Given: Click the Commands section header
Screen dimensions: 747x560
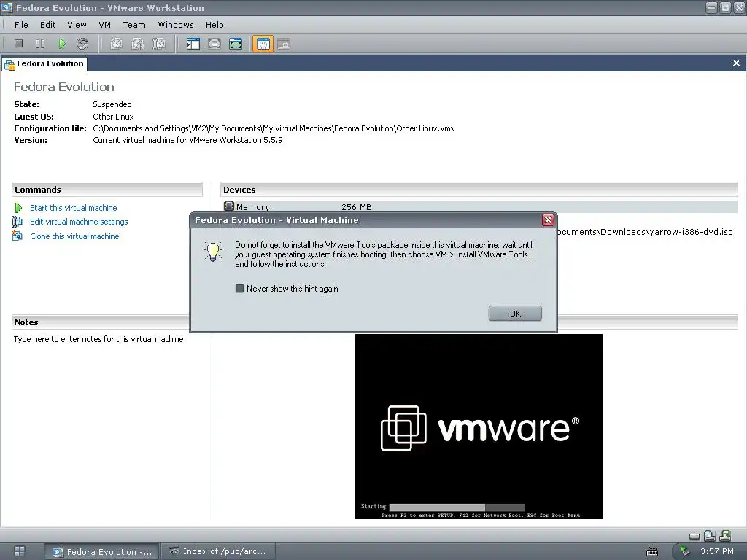Looking at the screenshot, I should pyautogui.click(x=107, y=190).
